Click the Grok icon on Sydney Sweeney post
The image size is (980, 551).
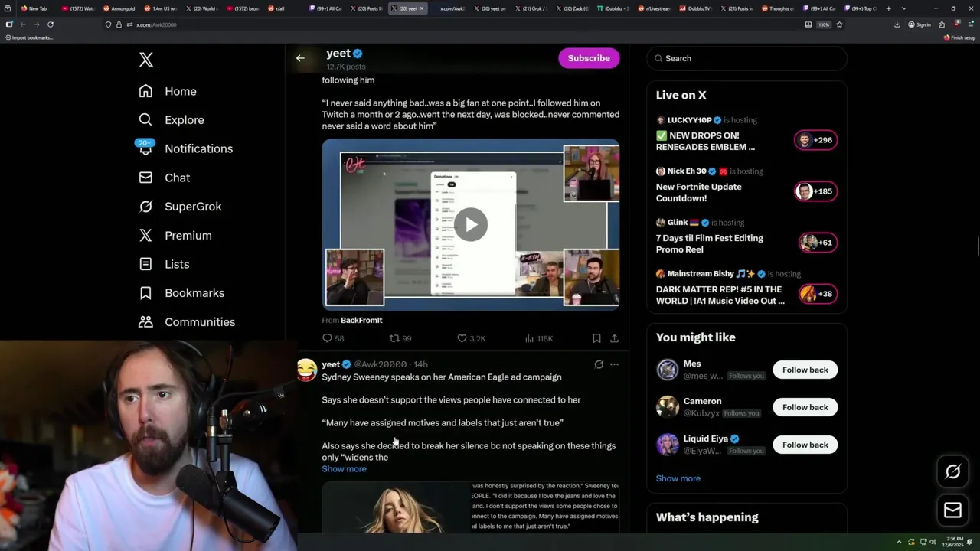click(599, 364)
